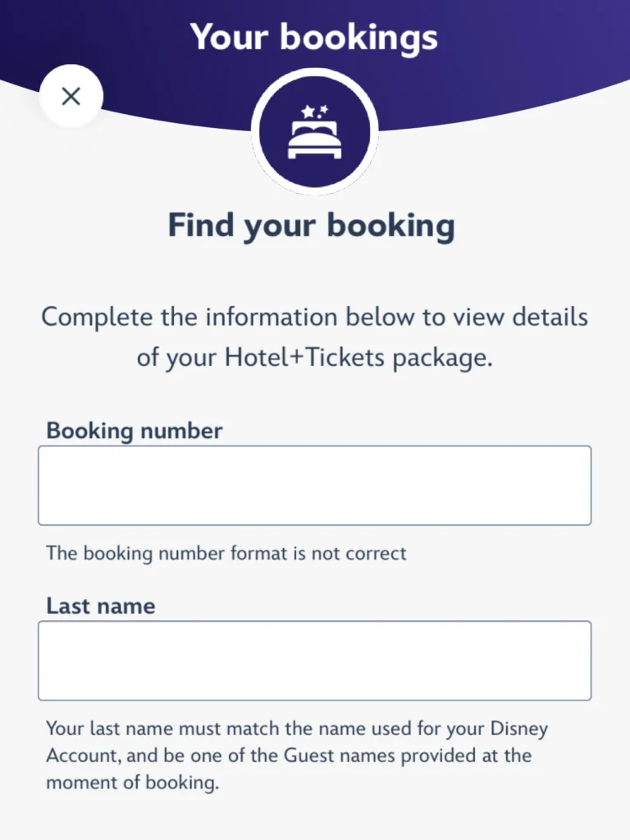Click the hotel bed icon
Screen dimensions: 630x840
(314, 142)
